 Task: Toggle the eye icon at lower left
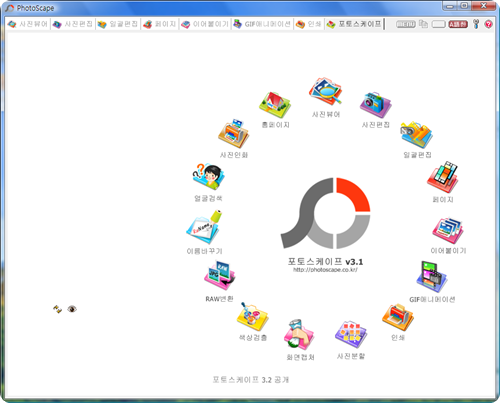point(72,309)
